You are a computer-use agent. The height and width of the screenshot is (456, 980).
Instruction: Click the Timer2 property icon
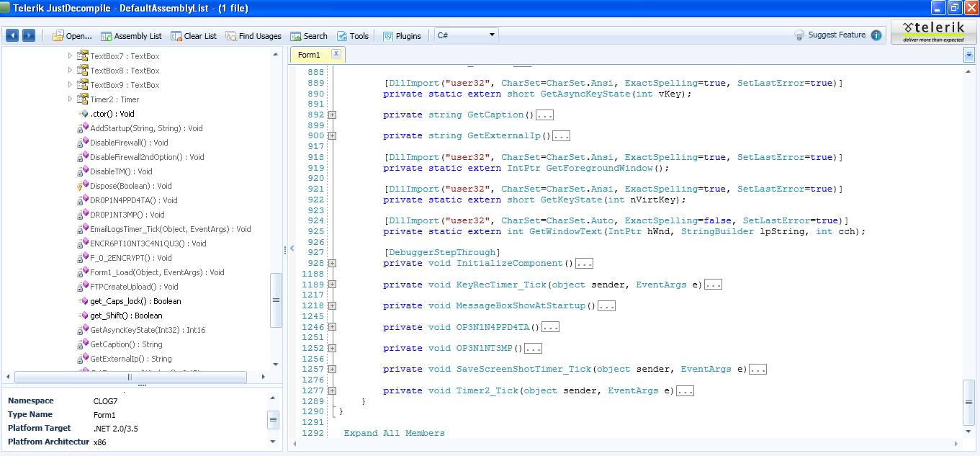pos(82,99)
